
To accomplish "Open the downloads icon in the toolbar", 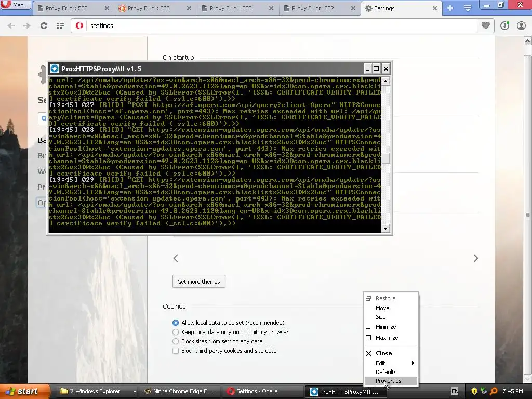I will pyautogui.click(x=504, y=25).
